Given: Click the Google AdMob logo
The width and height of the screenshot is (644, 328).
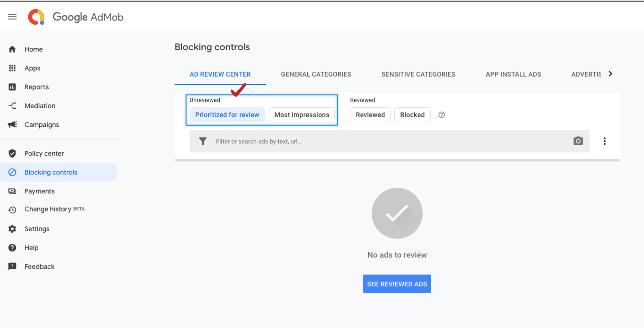Looking at the screenshot, I should click(76, 17).
